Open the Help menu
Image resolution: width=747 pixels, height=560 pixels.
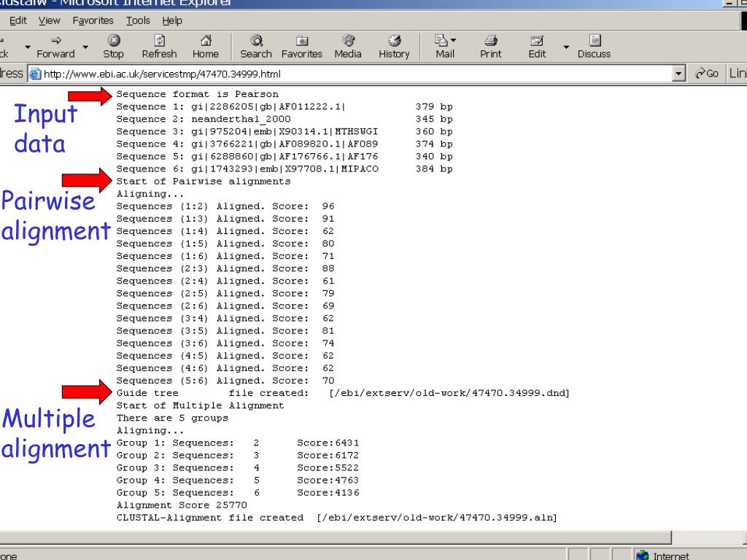172,20
